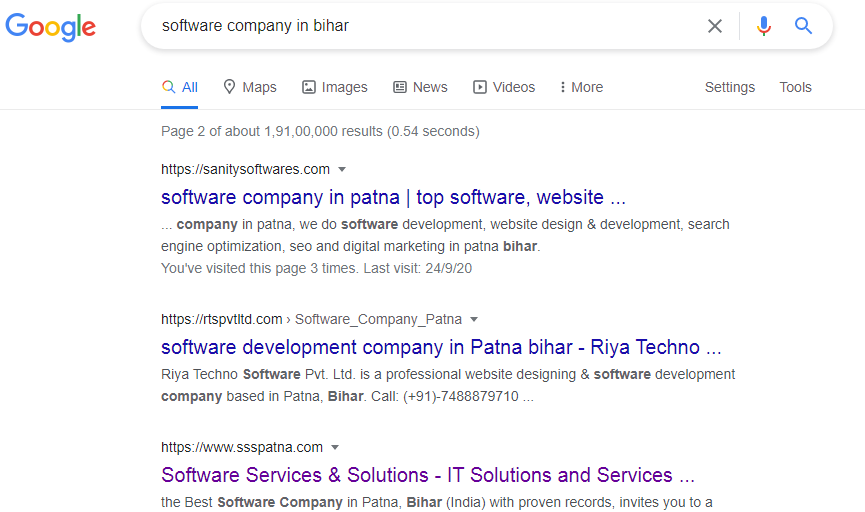Image resolution: width=865 pixels, height=512 pixels.
Task: Expand options arrow beside sanitysoftwares.com URL
Action: pos(342,169)
